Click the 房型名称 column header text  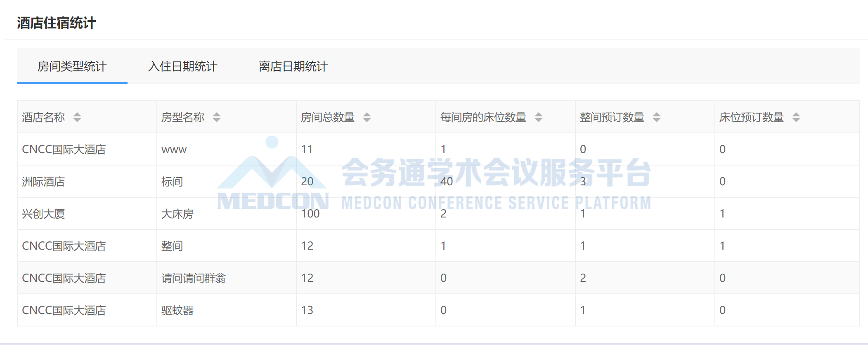point(183,117)
